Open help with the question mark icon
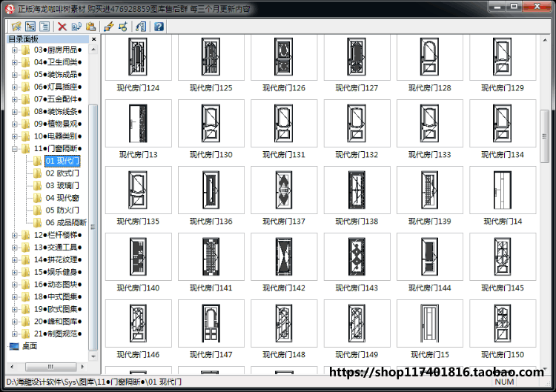Screen dimensions: 556x392 coord(159,27)
